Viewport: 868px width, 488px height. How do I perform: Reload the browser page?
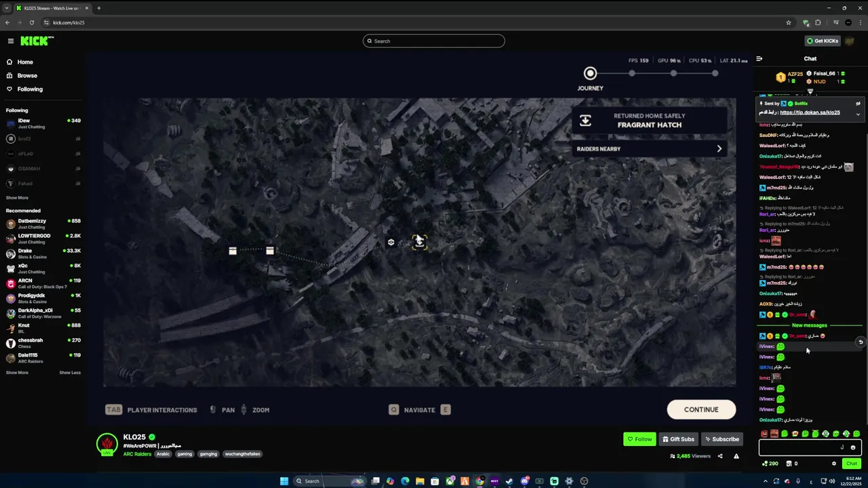click(31, 22)
